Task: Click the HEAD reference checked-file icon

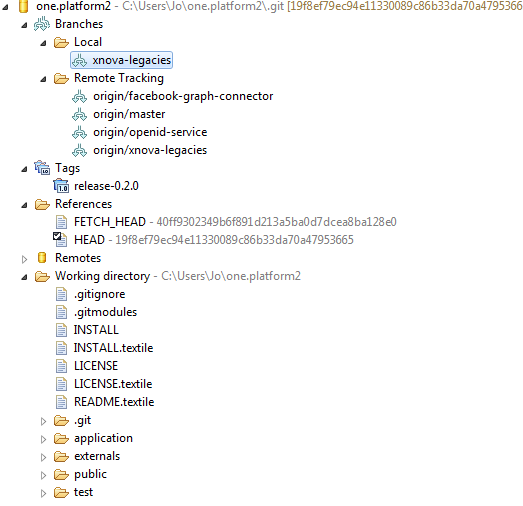Action: [60, 239]
